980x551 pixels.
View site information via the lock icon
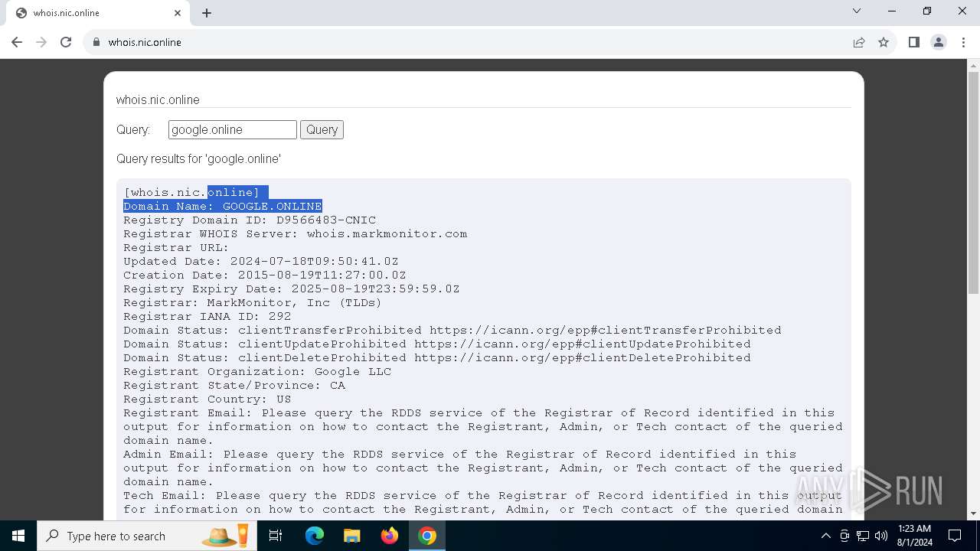tap(96, 42)
